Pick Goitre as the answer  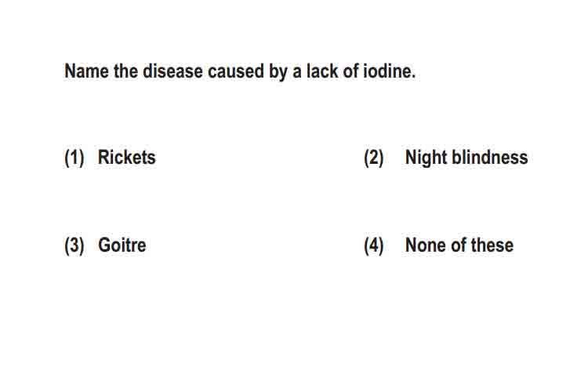[x=122, y=245]
